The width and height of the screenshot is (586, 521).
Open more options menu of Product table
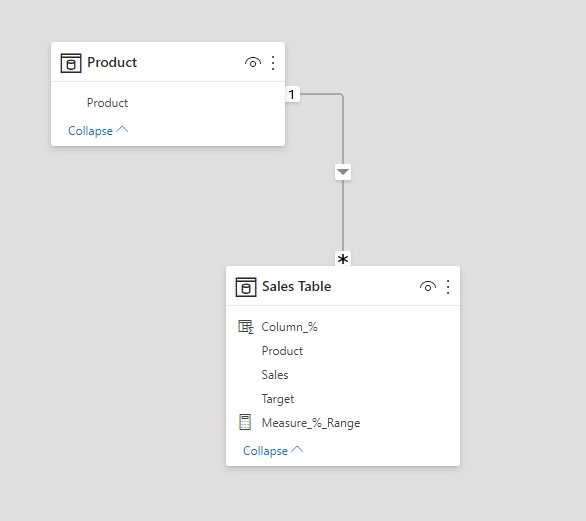273,63
